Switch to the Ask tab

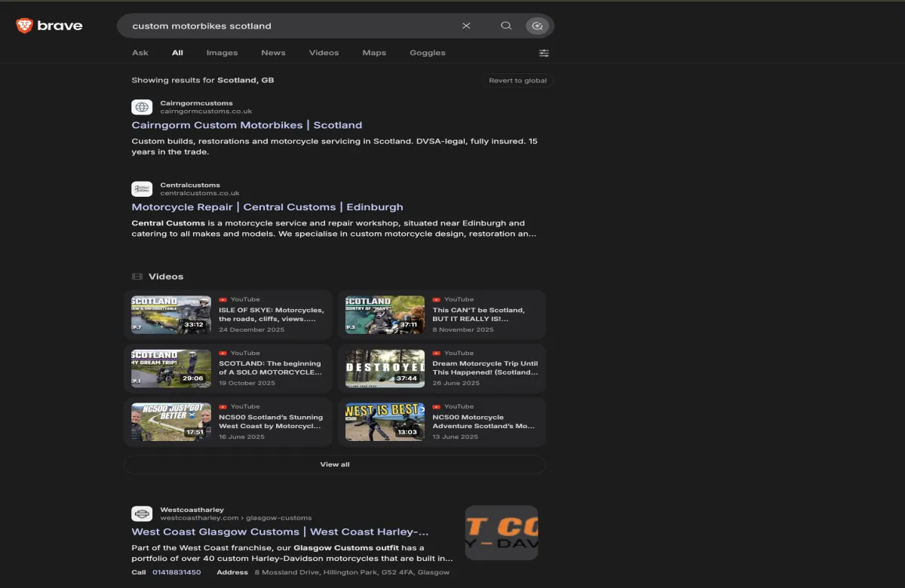[140, 53]
